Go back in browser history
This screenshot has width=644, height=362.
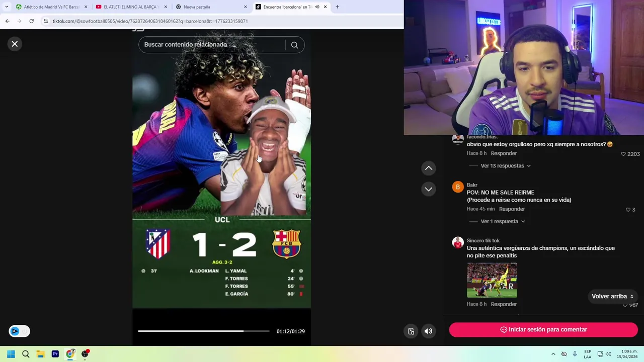click(x=7, y=21)
